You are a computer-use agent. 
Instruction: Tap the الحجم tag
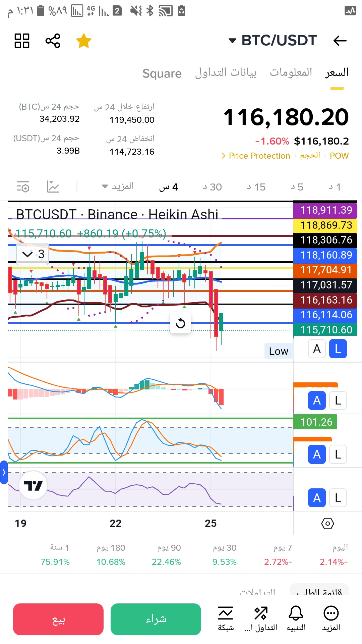tap(310, 155)
